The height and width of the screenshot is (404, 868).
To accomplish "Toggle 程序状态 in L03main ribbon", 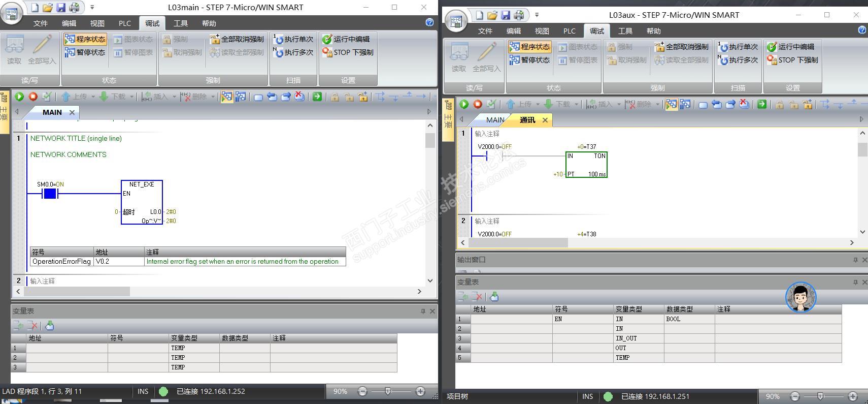I will coord(85,39).
